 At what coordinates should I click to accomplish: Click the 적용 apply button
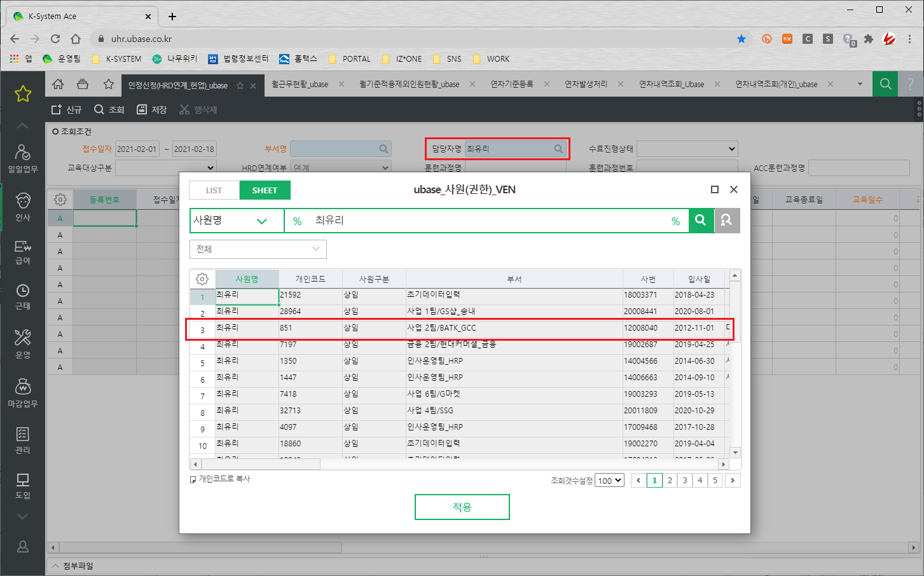[x=462, y=507]
